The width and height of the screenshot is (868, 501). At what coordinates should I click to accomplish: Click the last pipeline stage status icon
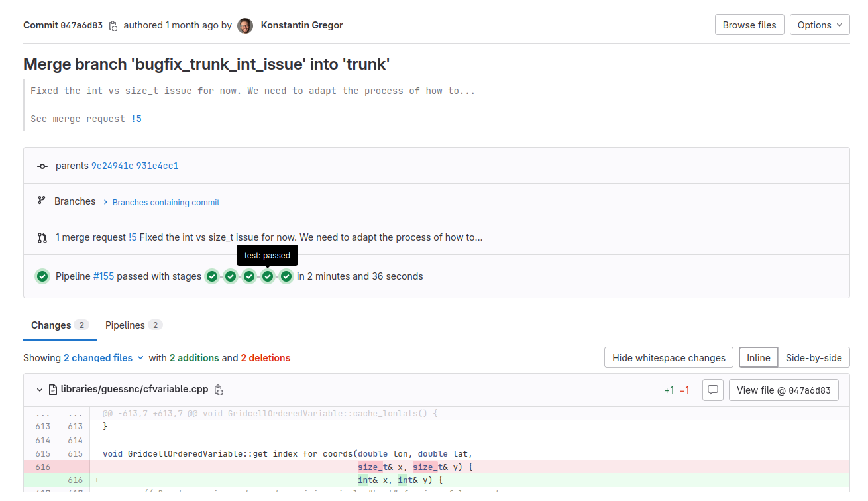(286, 276)
